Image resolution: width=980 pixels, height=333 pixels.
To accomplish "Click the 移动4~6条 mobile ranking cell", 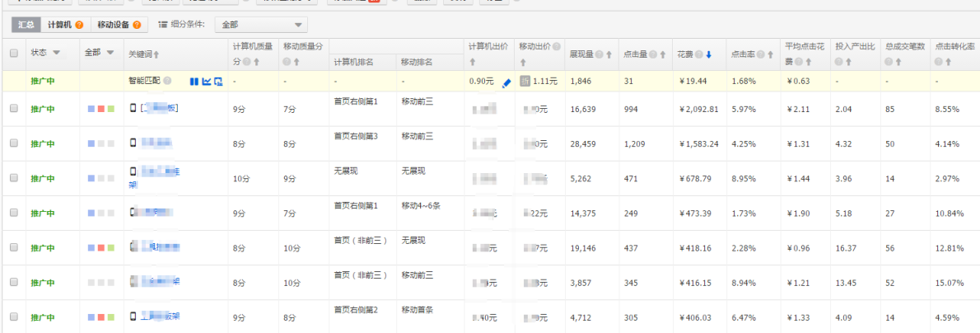I will coord(422,206).
